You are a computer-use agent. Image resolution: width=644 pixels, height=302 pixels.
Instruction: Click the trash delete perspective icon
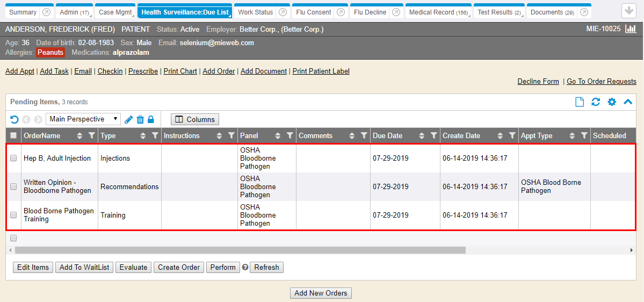[140, 119]
